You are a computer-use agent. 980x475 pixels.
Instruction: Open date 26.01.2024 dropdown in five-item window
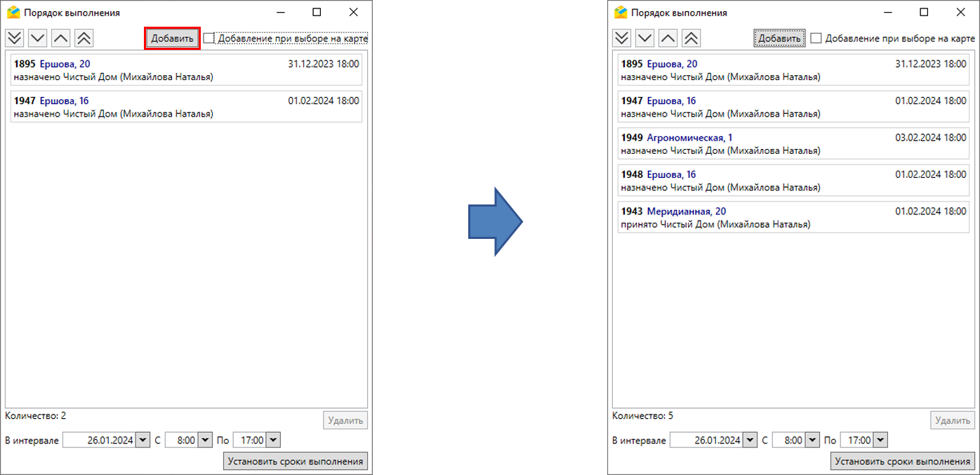click(750, 440)
